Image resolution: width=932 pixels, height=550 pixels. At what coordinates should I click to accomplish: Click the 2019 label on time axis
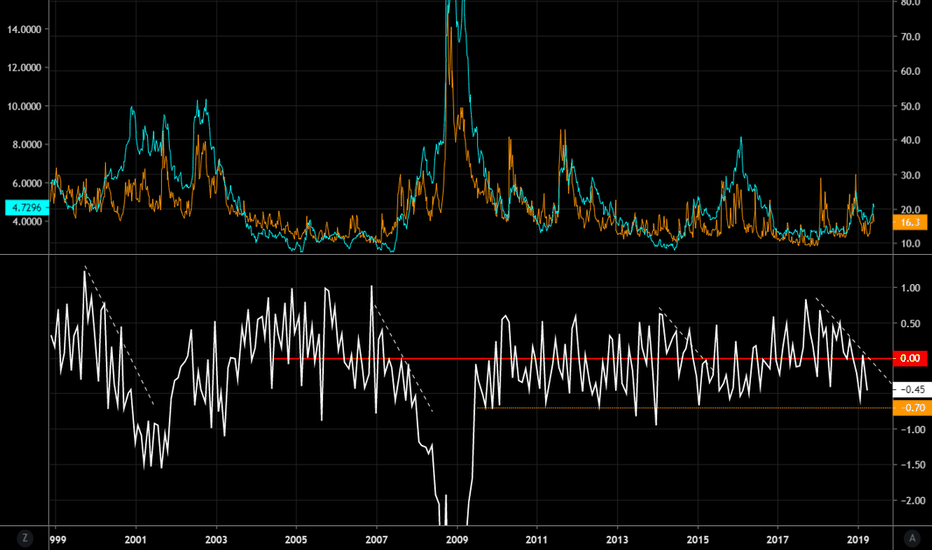[858, 540]
